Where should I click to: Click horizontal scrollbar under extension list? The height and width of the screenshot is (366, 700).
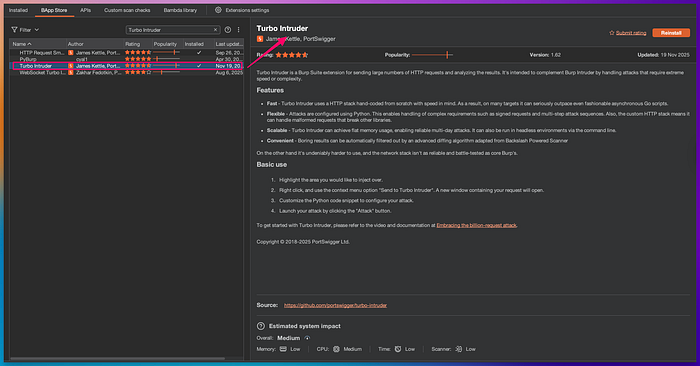click(x=117, y=358)
